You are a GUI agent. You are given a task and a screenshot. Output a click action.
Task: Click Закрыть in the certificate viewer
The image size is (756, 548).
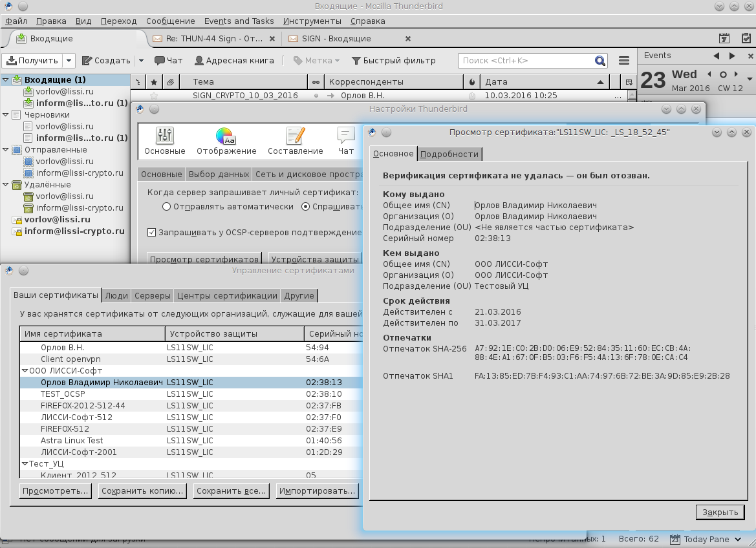[720, 512]
